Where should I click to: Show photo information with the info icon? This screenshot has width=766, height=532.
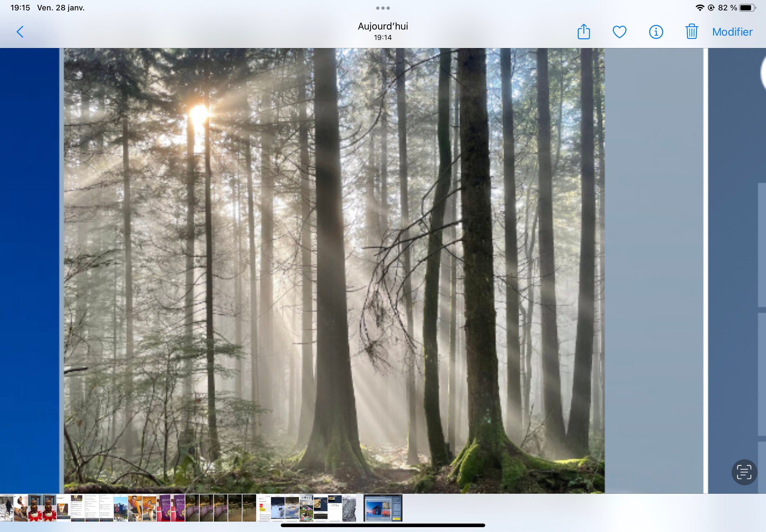(656, 32)
